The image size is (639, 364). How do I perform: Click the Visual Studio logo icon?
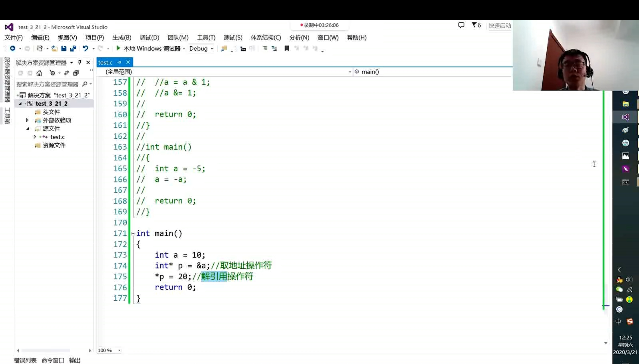pyautogui.click(x=9, y=27)
